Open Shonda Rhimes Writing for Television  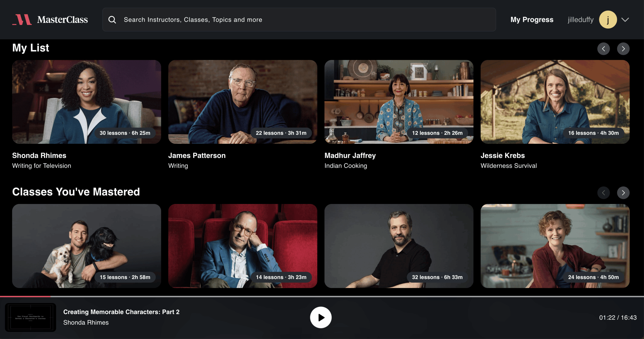point(87,102)
